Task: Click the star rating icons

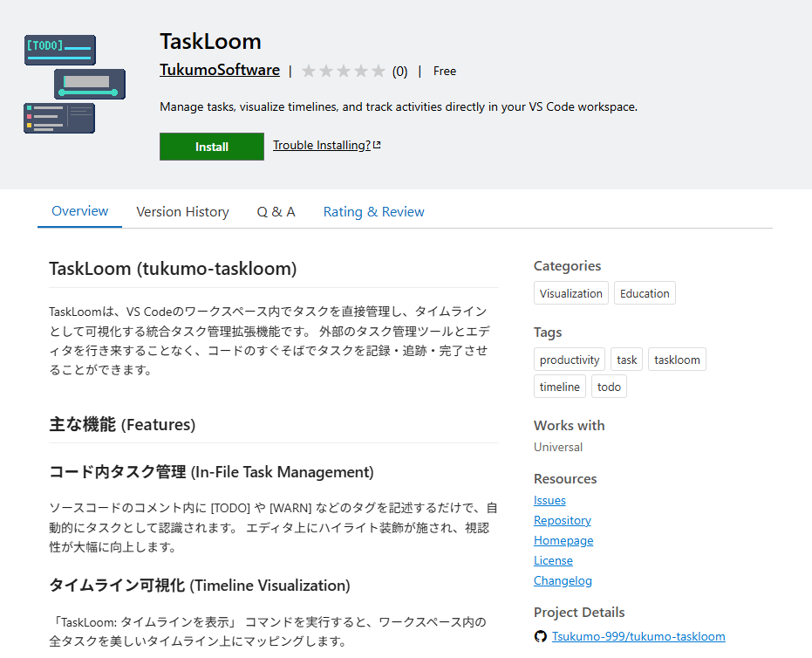Action: [x=344, y=71]
